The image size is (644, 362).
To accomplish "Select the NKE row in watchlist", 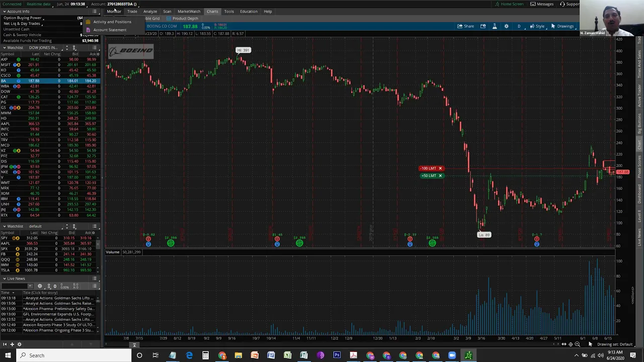I will point(50,172).
